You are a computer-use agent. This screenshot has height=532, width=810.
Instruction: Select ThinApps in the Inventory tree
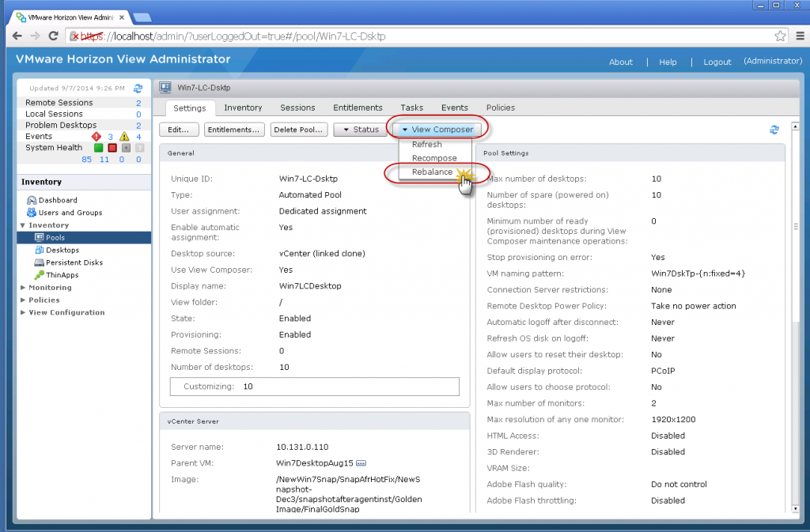62,275
